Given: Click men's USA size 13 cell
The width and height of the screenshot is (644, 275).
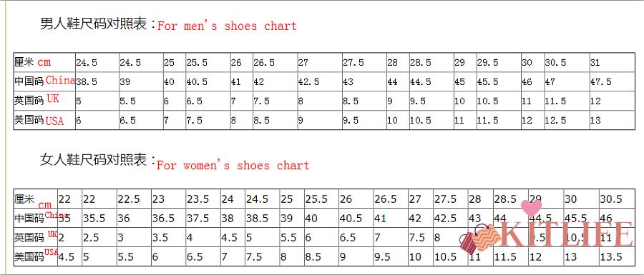Looking at the screenshot, I should click(613, 120).
